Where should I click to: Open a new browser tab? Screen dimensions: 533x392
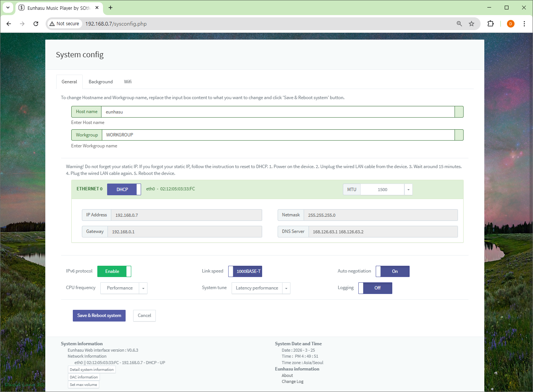click(111, 8)
